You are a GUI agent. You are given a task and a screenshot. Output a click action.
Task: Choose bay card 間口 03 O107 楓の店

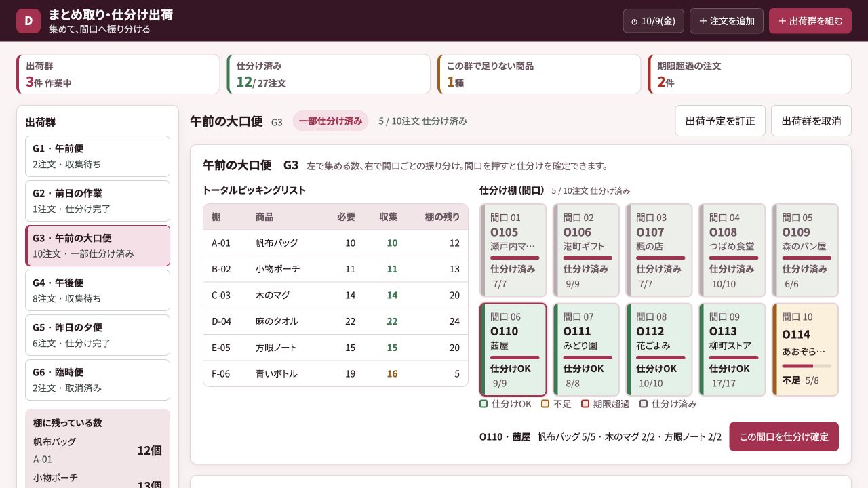tap(659, 250)
